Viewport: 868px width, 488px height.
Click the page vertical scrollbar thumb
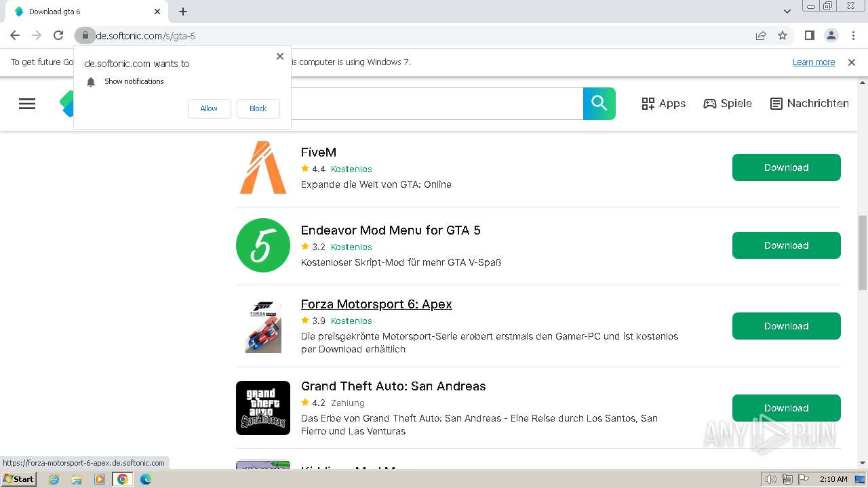863,253
